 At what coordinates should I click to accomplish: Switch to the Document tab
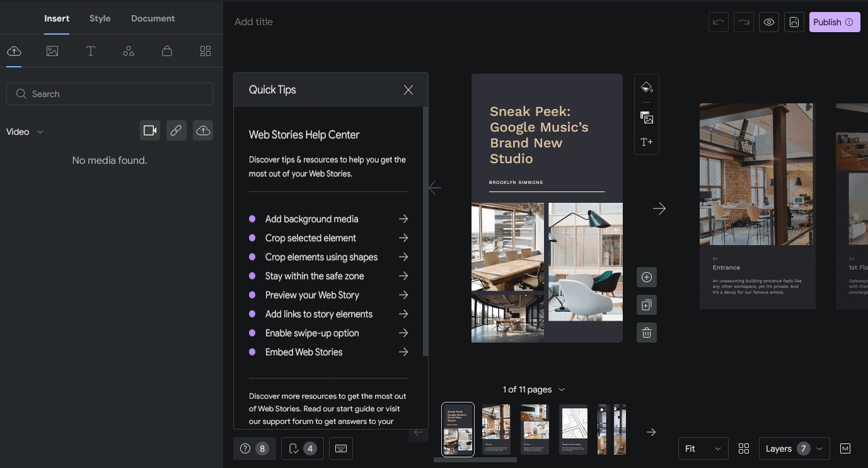click(153, 18)
